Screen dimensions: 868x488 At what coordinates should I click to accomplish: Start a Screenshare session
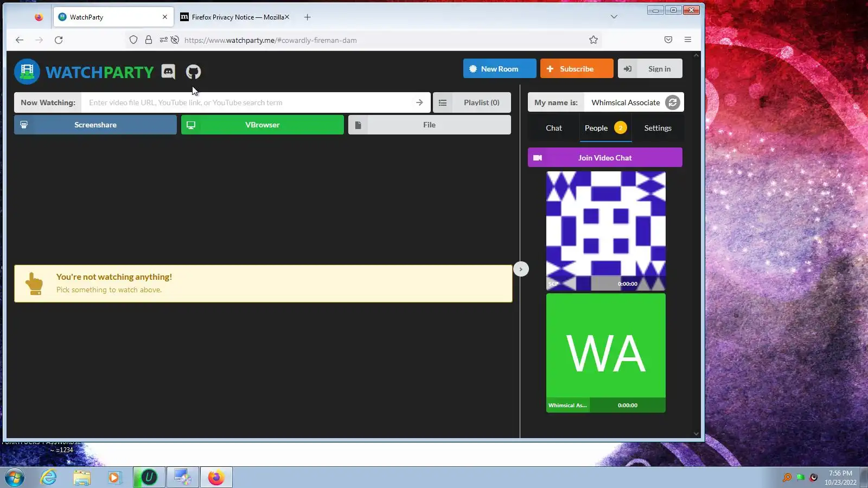[95, 125]
